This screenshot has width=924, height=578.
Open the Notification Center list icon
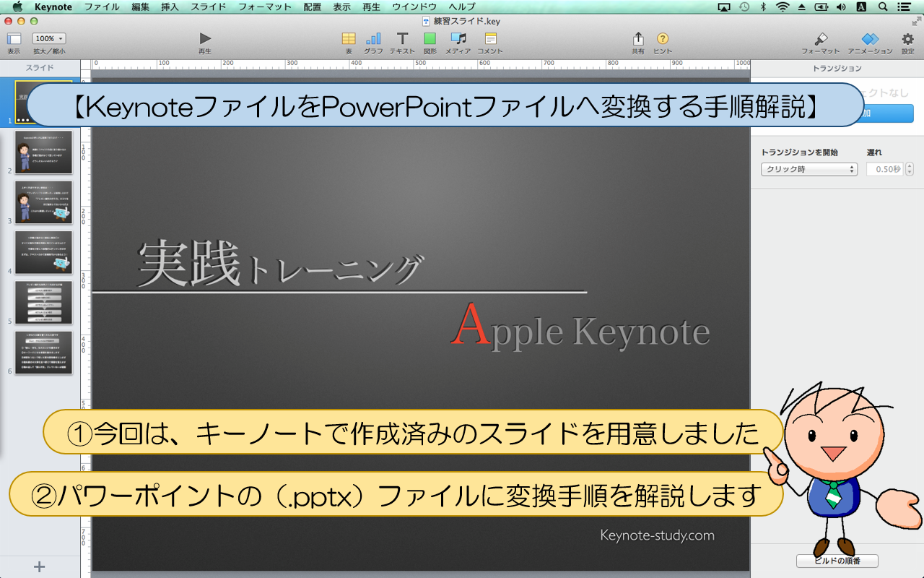[x=904, y=7]
